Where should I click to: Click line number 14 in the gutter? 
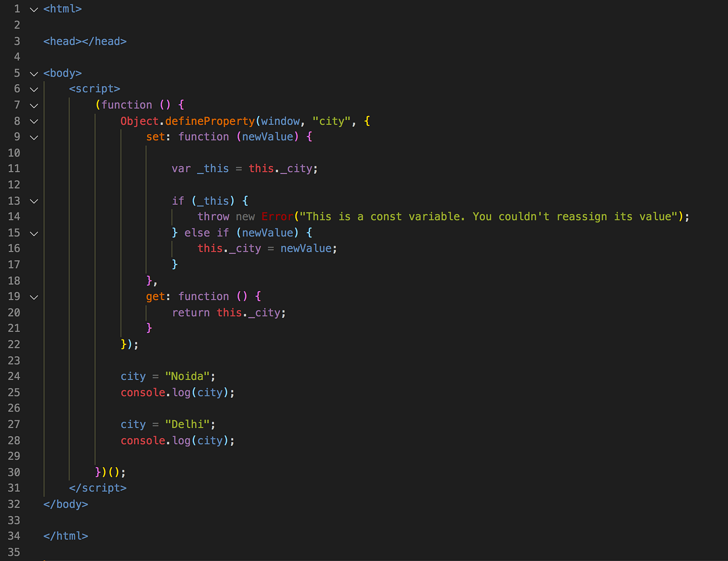14,217
